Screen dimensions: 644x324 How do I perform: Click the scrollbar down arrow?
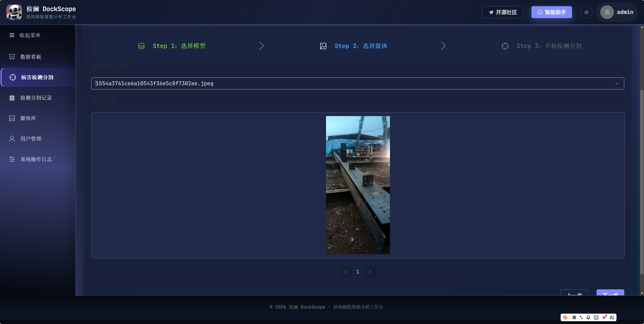click(642, 293)
